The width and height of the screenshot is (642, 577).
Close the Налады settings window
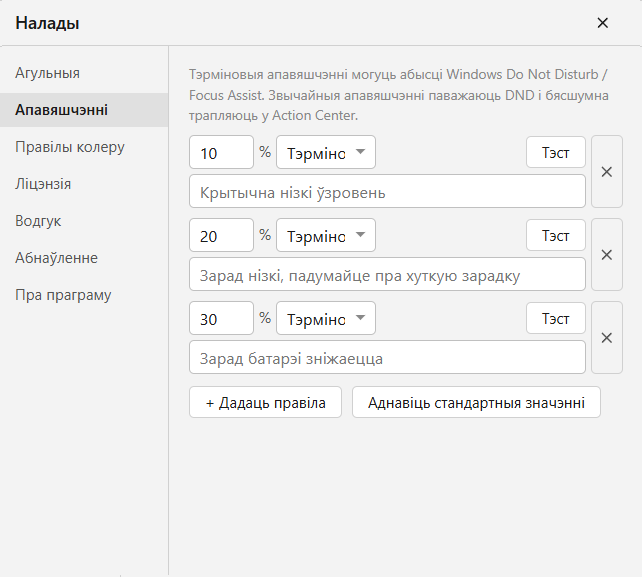click(x=602, y=23)
